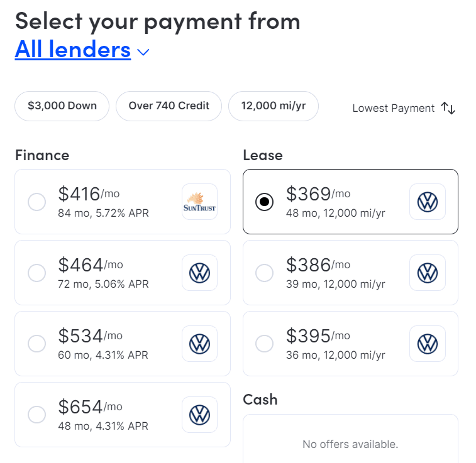Viewport: 476px width, 463px height.
Task: Expand the All lenders chevron
Action: coord(143,52)
